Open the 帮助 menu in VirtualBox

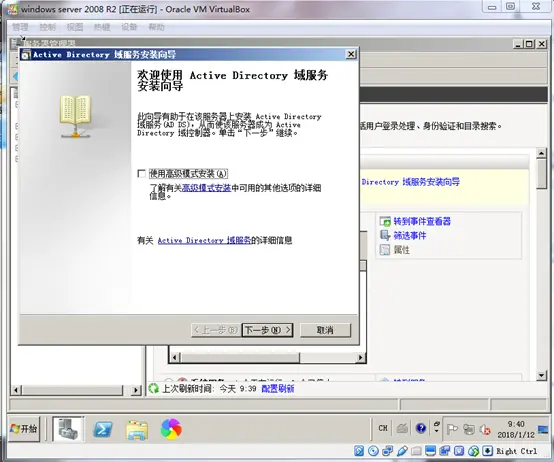(157, 27)
